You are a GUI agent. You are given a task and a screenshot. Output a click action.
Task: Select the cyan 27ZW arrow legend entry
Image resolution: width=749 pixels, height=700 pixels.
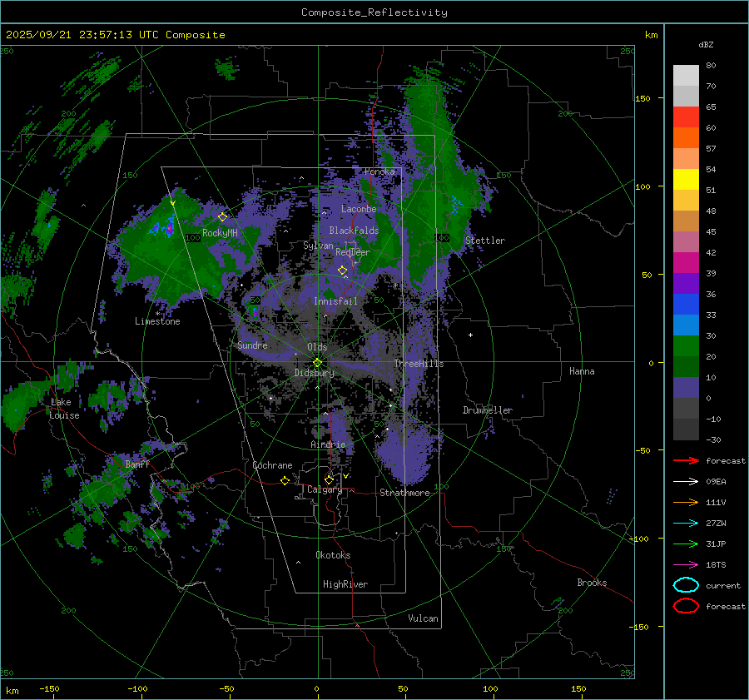tap(686, 523)
